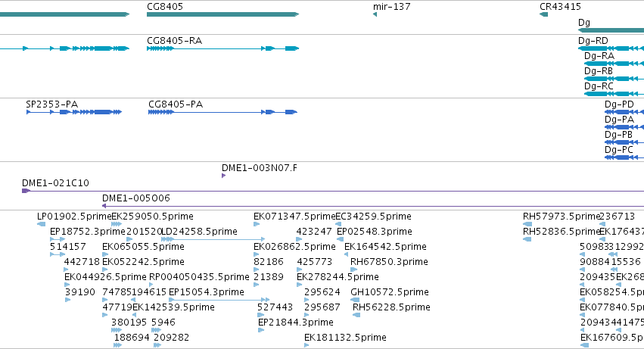This screenshot has width=644, height=349.
Task: Select the EK065055.5prime EST label
Action: tap(143, 247)
